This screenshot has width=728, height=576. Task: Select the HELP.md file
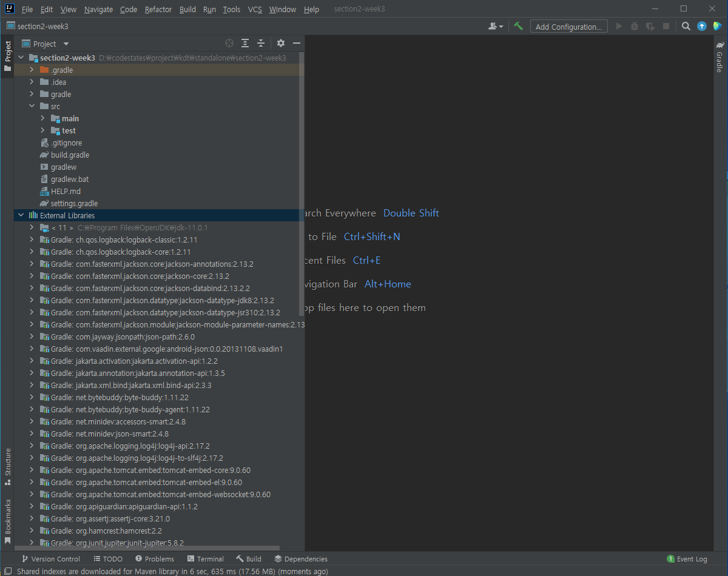(59, 191)
